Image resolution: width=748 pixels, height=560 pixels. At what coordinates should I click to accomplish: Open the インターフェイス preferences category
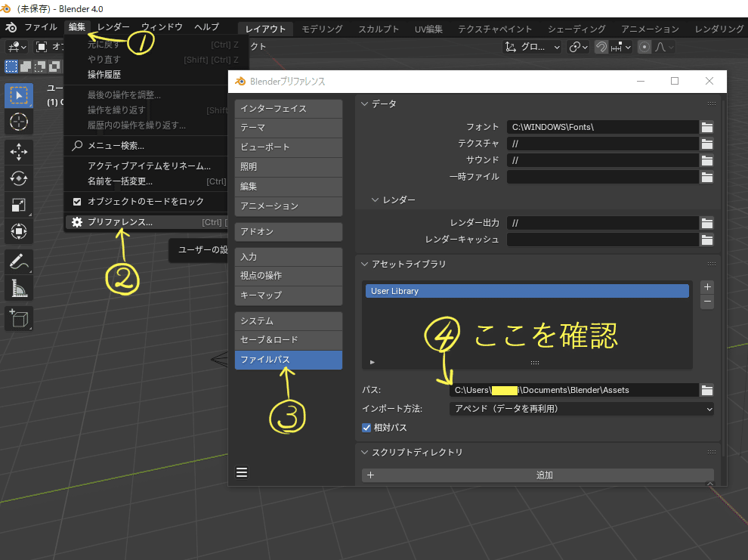(288, 109)
